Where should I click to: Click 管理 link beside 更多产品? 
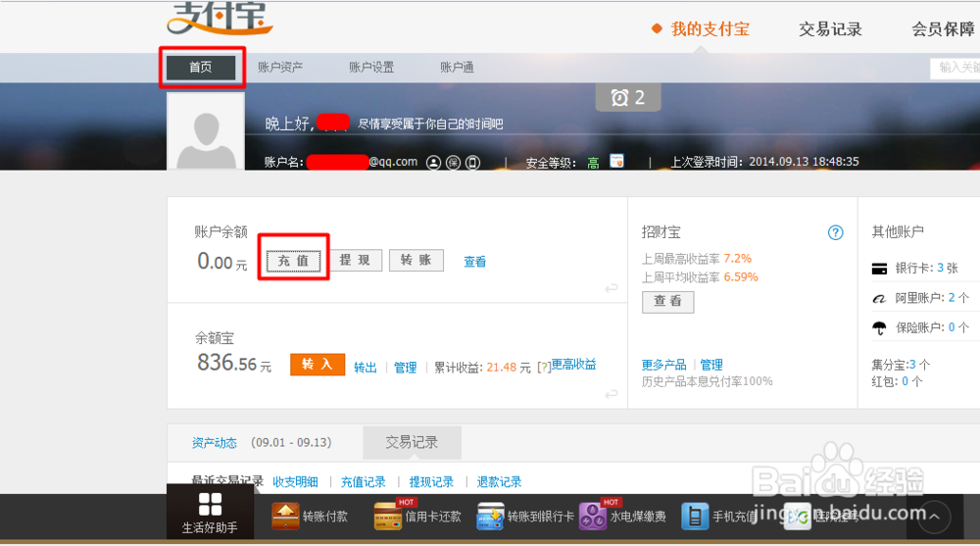click(x=711, y=365)
